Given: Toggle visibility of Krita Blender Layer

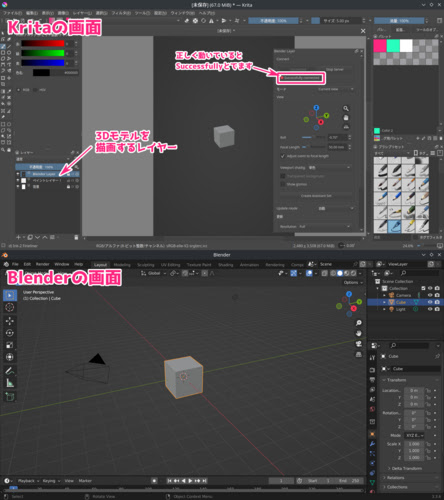Looking at the screenshot, I should (18, 174).
